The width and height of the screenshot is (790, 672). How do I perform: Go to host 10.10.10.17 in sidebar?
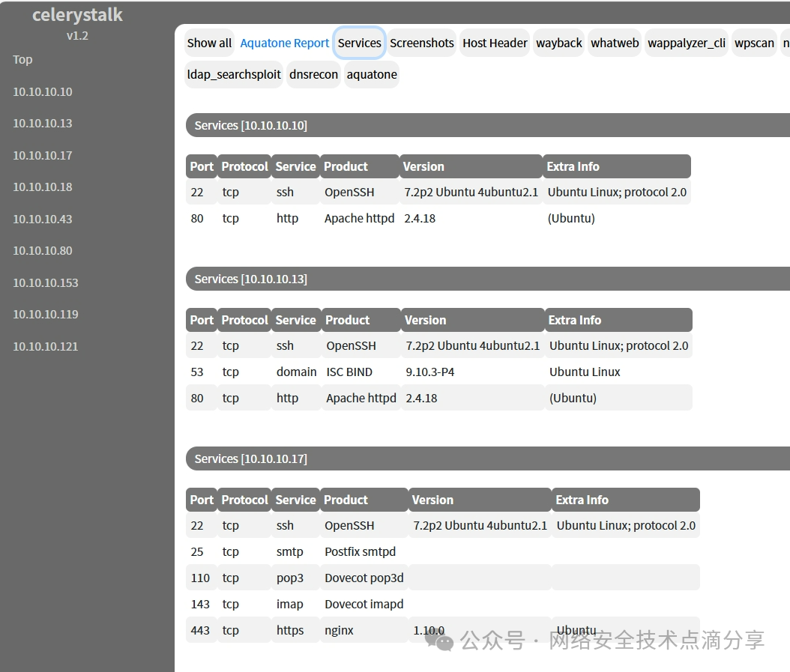(42, 156)
